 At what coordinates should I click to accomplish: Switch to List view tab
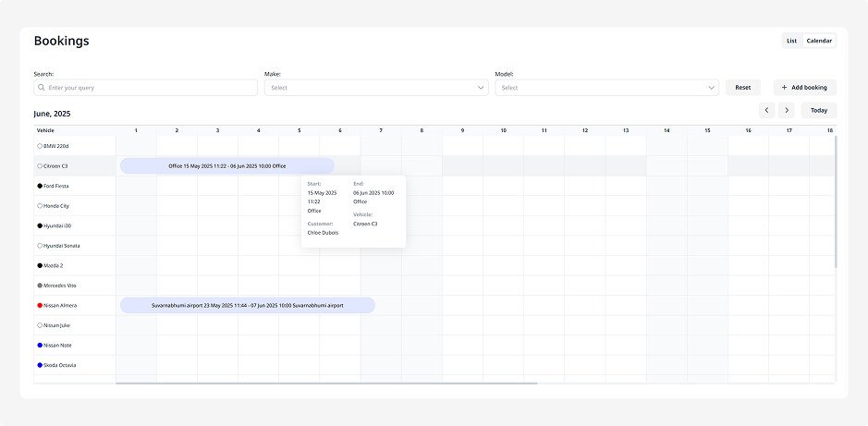tap(791, 41)
